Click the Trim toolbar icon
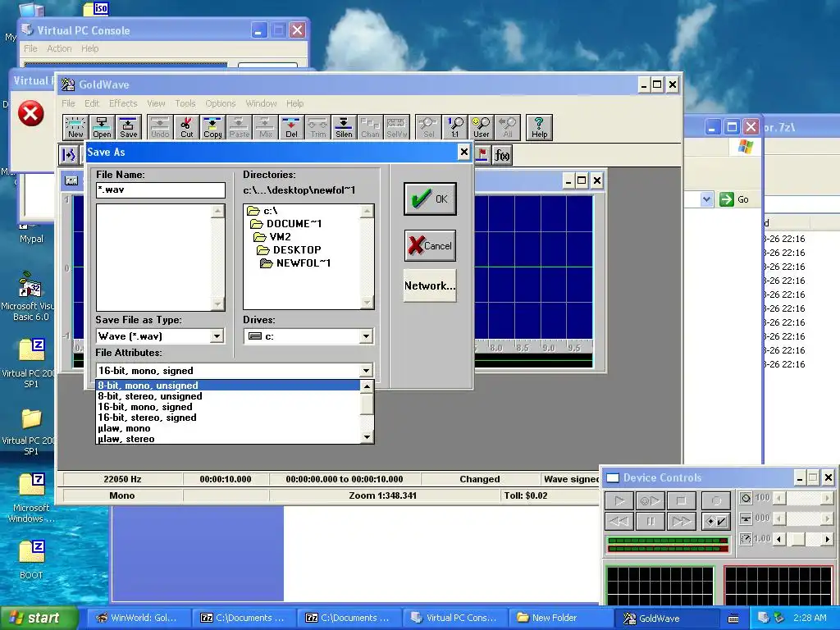Viewport: 840px width, 630px height. point(317,127)
